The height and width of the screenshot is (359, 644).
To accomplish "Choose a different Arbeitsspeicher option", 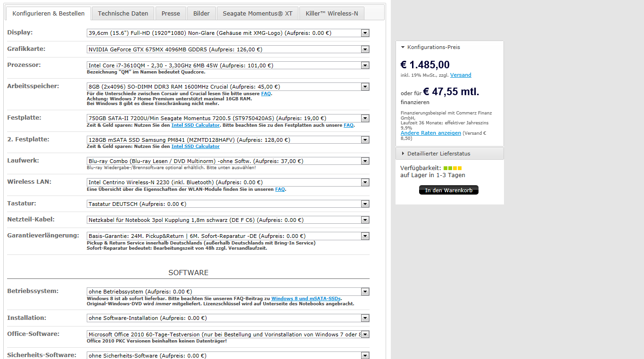I will click(x=228, y=87).
